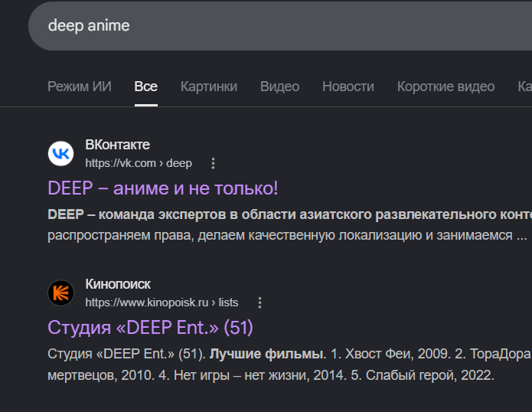Screen dimensions: 532x412
Task: Switch to the Новости tab
Action: pyautogui.click(x=348, y=87)
